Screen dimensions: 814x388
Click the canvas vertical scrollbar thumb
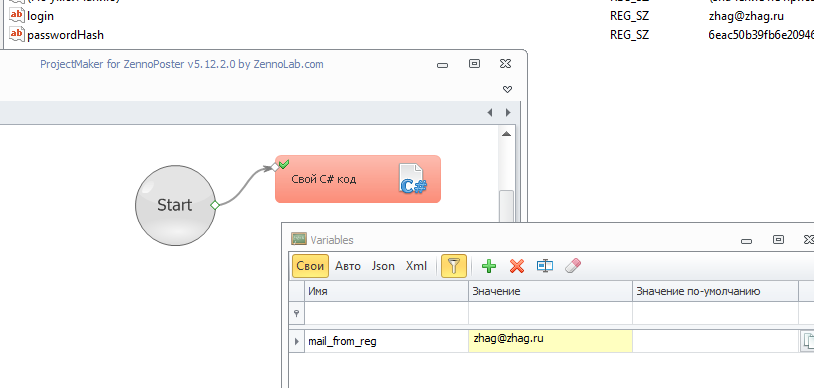(507, 207)
